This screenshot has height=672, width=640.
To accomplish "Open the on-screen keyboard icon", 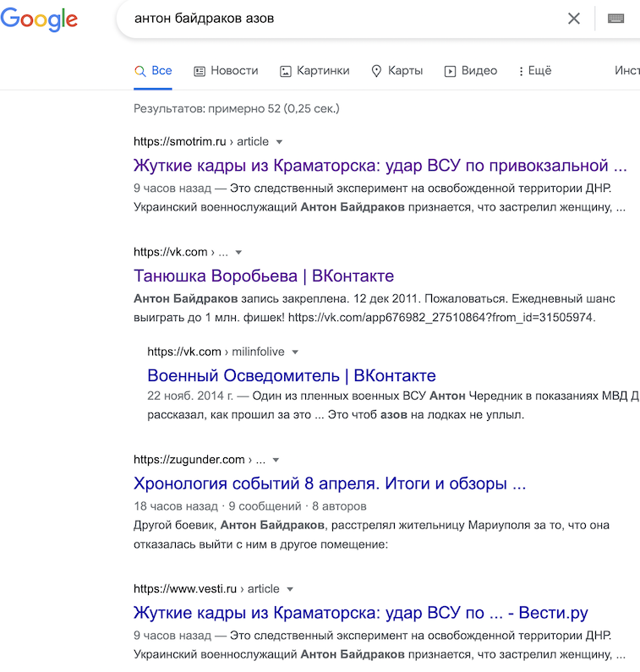I will pos(615,19).
